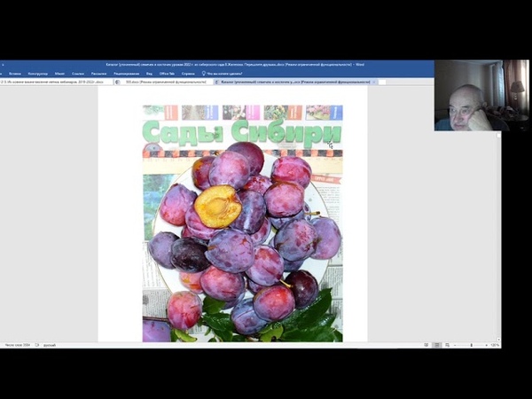532x399 pixels.
Task: Close the Каталог document tab
Action: point(374,82)
